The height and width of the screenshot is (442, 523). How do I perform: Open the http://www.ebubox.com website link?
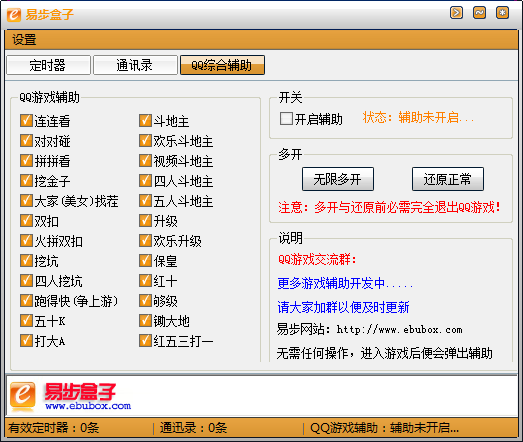click(x=399, y=330)
